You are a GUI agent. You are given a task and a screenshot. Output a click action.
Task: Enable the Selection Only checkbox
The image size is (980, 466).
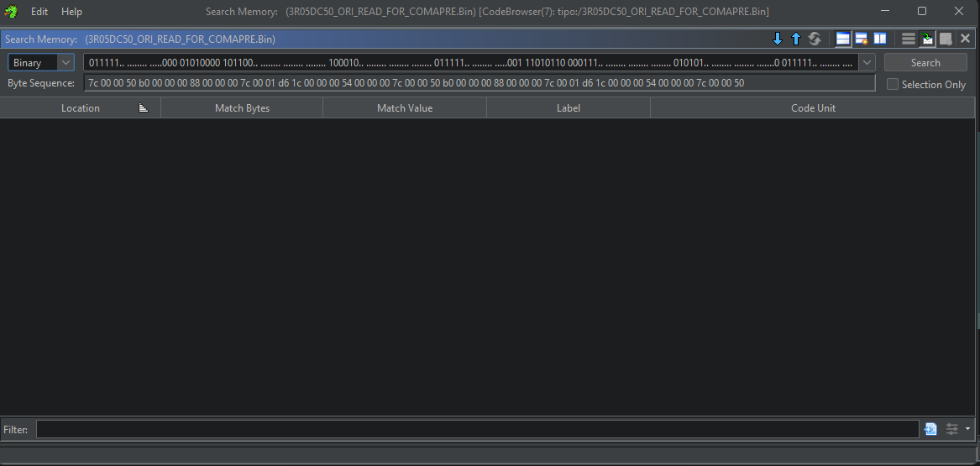(x=893, y=84)
